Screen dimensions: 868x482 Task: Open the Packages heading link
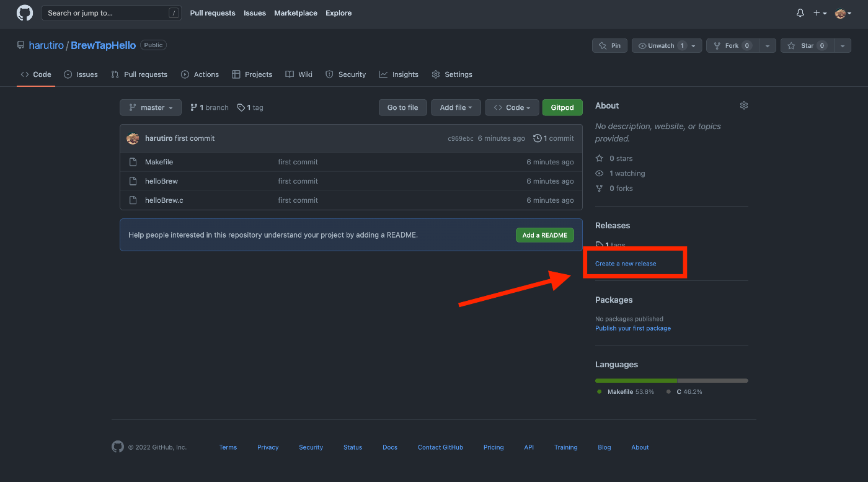[614, 300]
